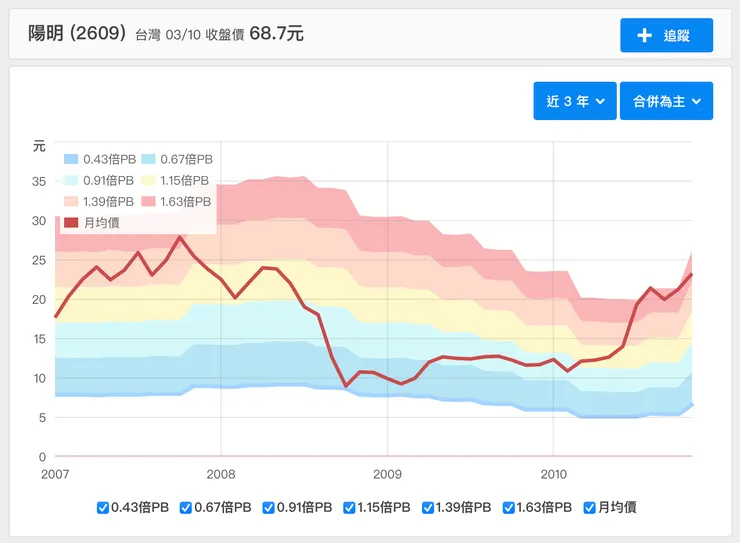Click 0.91倍PB swatch in chart legend
Viewport: 740px width, 543px height.
pos(71,180)
